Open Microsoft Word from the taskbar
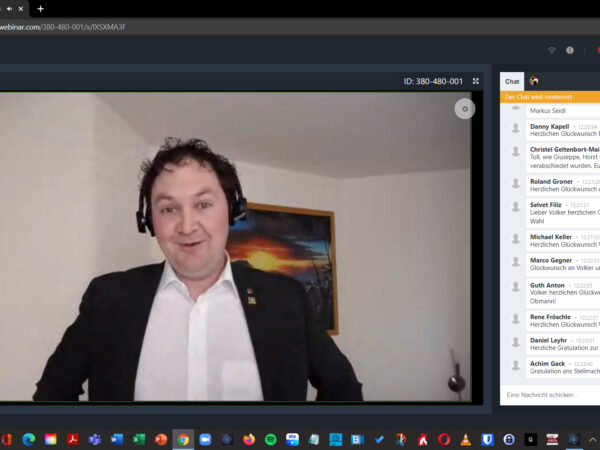The height and width of the screenshot is (450, 600). tap(117, 439)
